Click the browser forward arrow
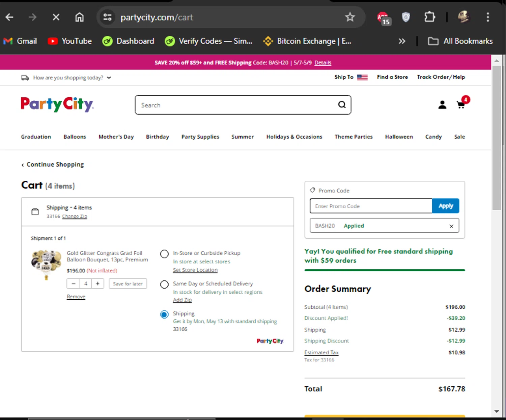 pyautogui.click(x=32, y=17)
